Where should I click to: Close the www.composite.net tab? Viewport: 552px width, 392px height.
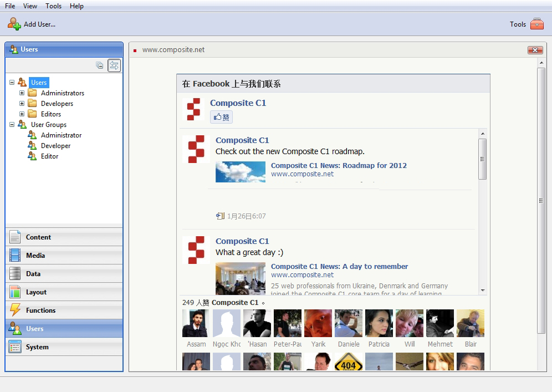pyautogui.click(x=535, y=50)
